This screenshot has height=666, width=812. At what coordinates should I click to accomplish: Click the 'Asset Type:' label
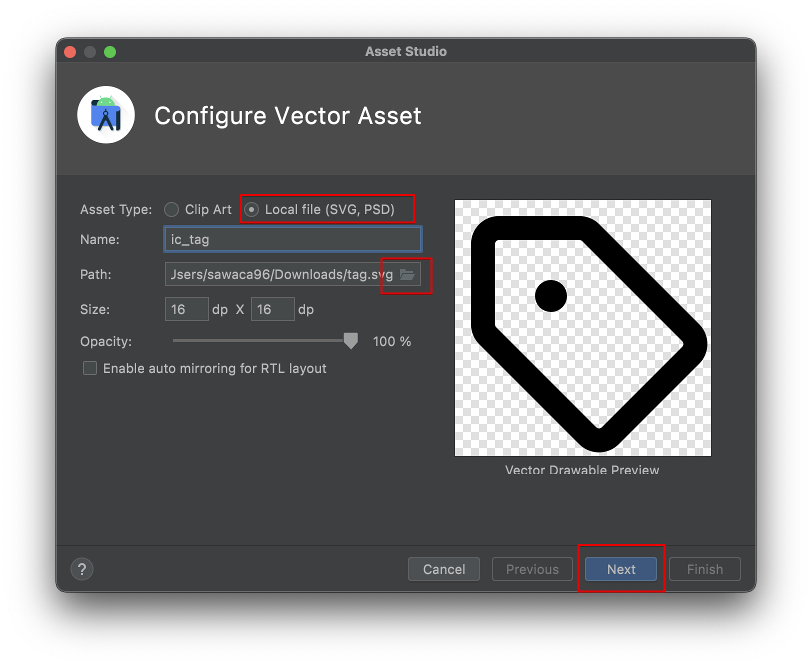point(116,209)
